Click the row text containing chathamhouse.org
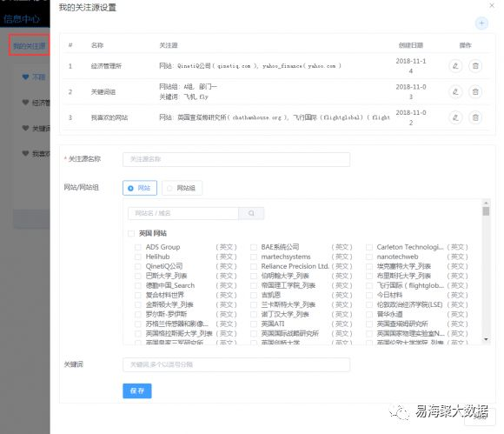This screenshot has width=504, height=434. [275, 117]
